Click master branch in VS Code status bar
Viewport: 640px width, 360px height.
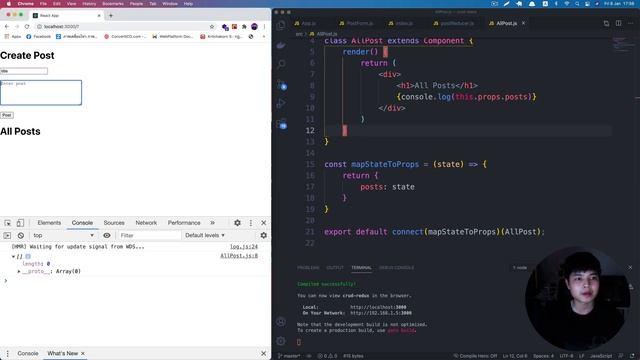point(289,356)
